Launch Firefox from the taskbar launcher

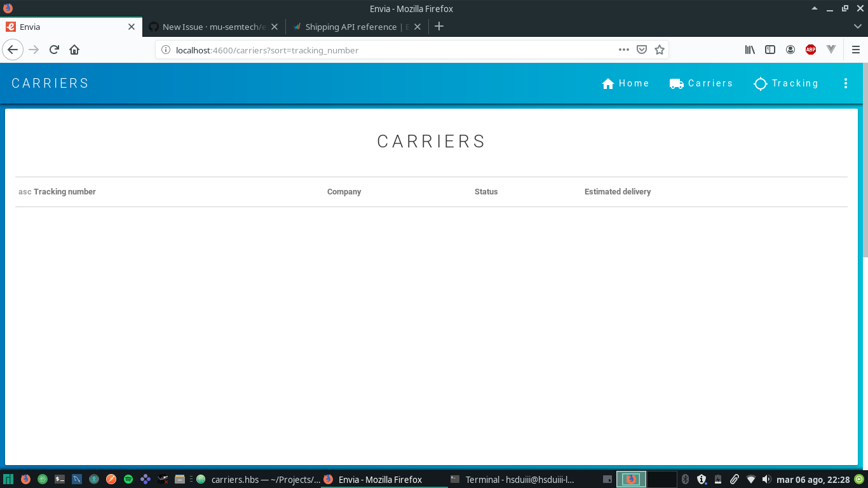[x=25, y=480]
